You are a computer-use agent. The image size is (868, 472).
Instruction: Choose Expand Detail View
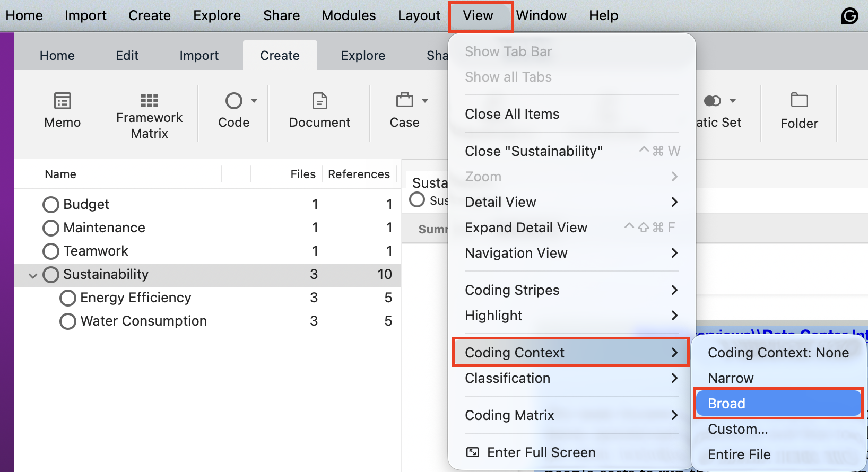[572, 228]
